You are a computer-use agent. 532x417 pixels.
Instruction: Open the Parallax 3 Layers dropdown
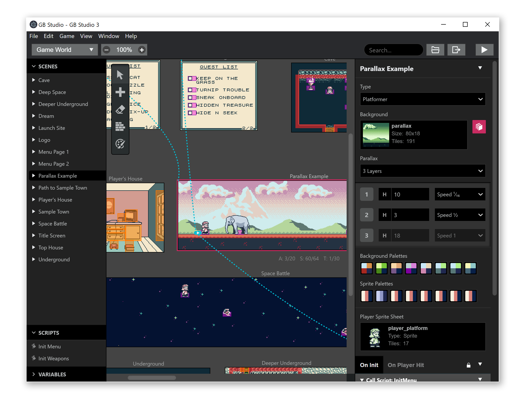pos(422,171)
